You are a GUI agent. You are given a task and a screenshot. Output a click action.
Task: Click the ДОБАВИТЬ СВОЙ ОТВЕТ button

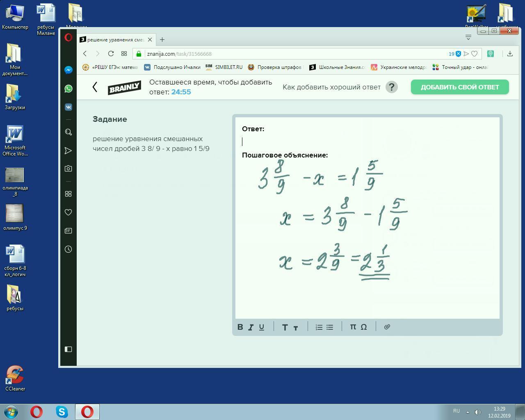pos(460,87)
